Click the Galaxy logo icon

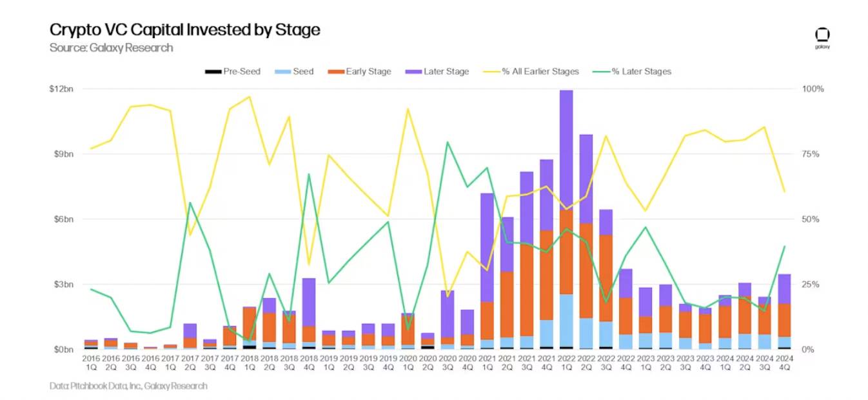[x=822, y=38]
